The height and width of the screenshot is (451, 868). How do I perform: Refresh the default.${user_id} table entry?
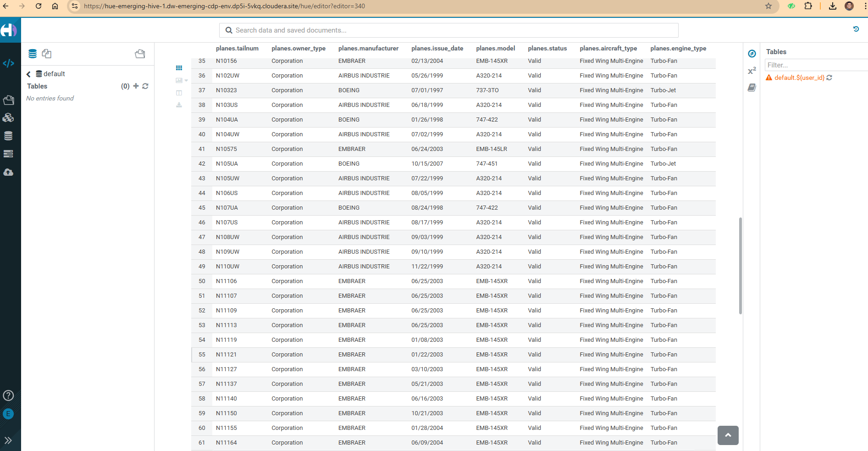point(829,78)
